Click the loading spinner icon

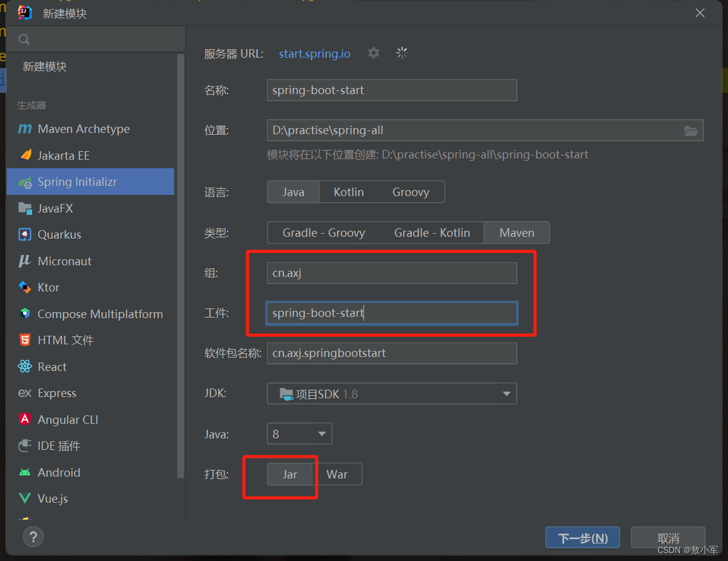click(402, 53)
